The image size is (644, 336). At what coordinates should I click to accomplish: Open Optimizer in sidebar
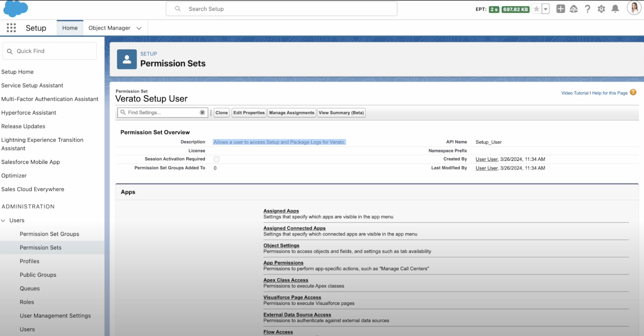14,176
